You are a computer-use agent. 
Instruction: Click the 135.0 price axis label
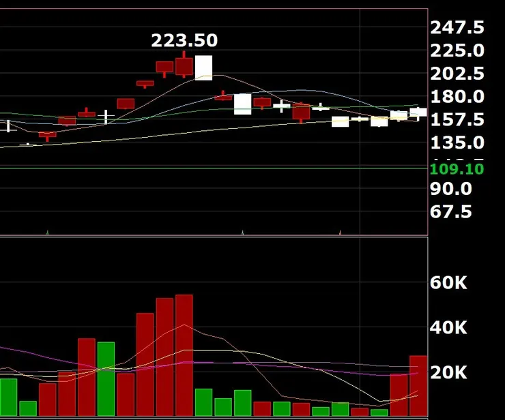point(457,142)
